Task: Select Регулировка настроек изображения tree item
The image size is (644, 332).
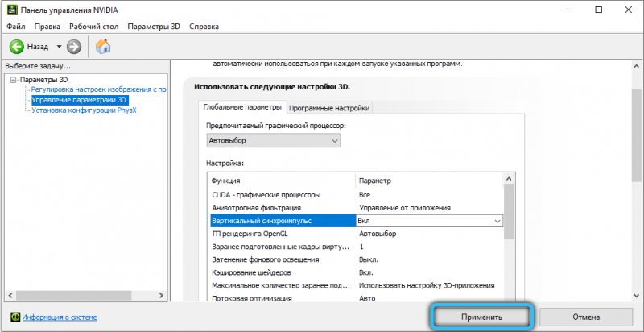Action: click(x=98, y=89)
